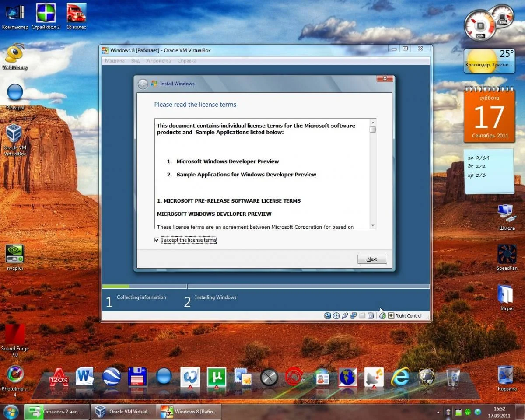Image resolution: width=525 pixels, height=420 pixels.
Task: Click the license text scrollbar down arrow
Action: click(373, 225)
